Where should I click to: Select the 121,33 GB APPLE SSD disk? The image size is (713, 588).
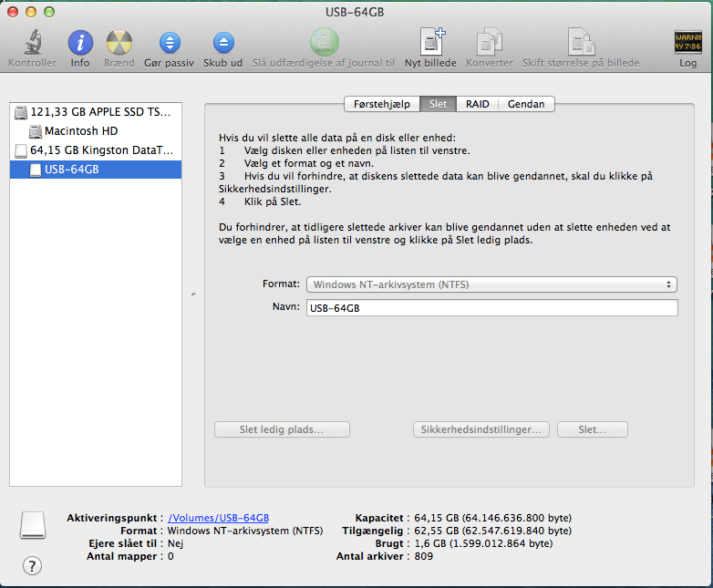click(96, 112)
